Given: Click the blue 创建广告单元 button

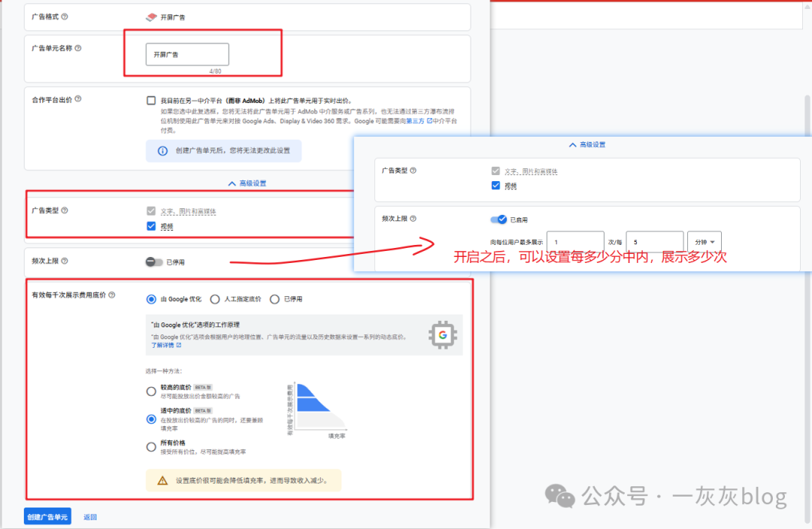Looking at the screenshot, I should [47, 516].
